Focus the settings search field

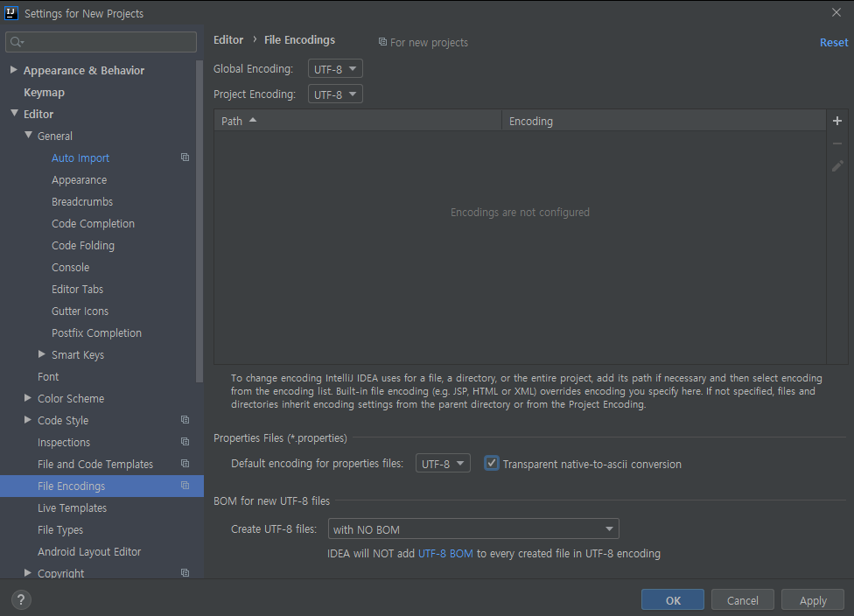(x=101, y=42)
